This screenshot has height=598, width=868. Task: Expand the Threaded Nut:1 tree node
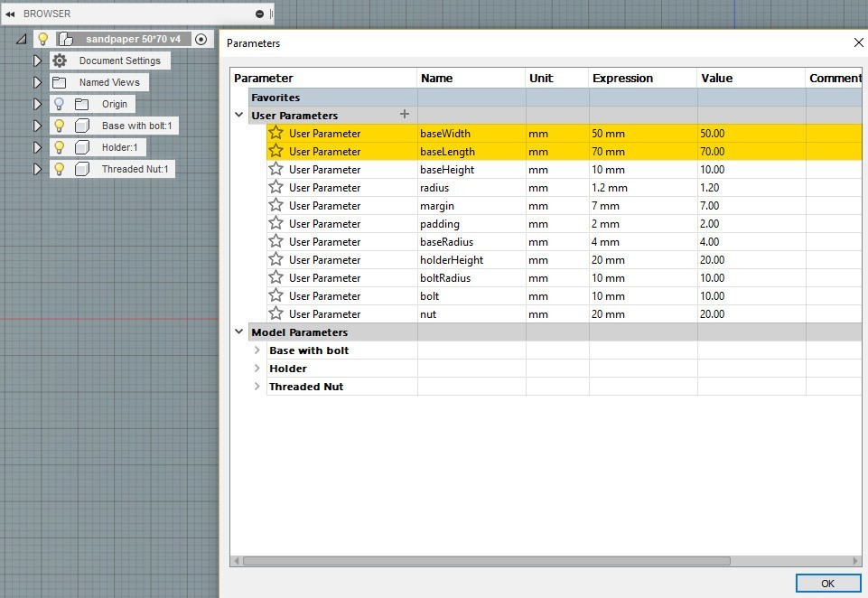(37, 169)
